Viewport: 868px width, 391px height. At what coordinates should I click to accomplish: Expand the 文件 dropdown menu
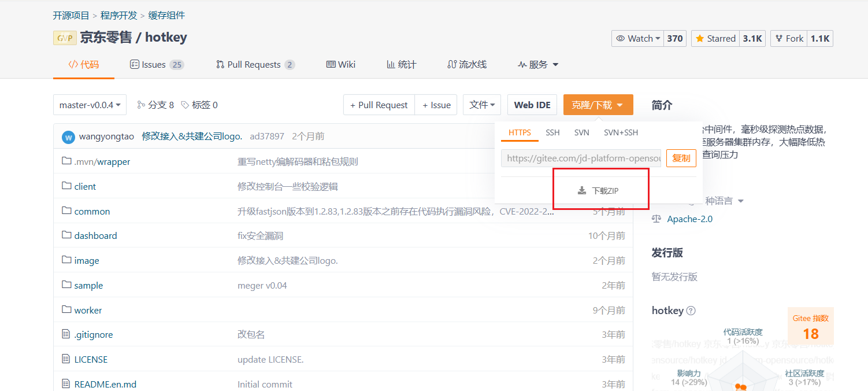(x=482, y=105)
